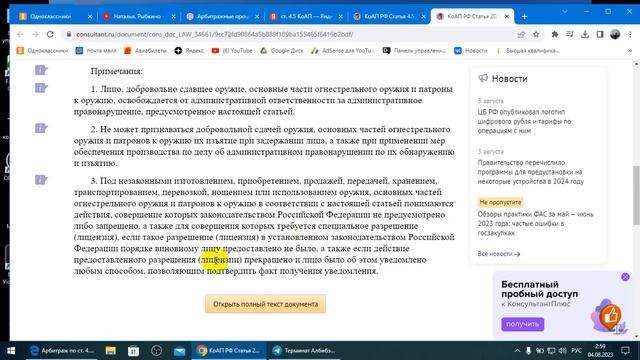640x360 pixels.
Task: Switch to the КоАП РФ Статья 4.1 tab
Action: point(389,16)
